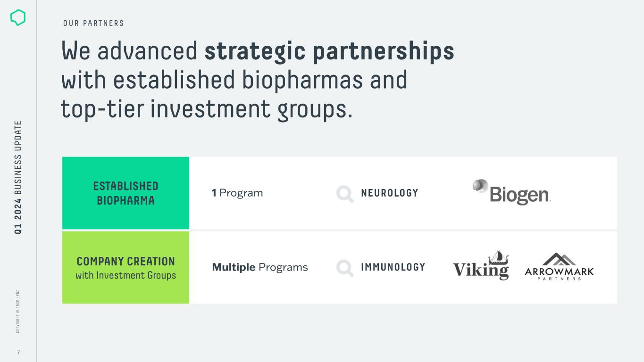Viewport: 644px width, 362px height.
Task: Click the IMMUNOLOGY label
Action: (393, 267)
